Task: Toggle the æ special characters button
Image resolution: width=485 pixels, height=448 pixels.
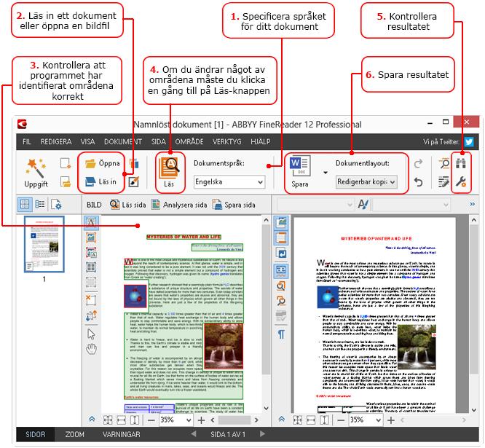Action: click(281, 270)
